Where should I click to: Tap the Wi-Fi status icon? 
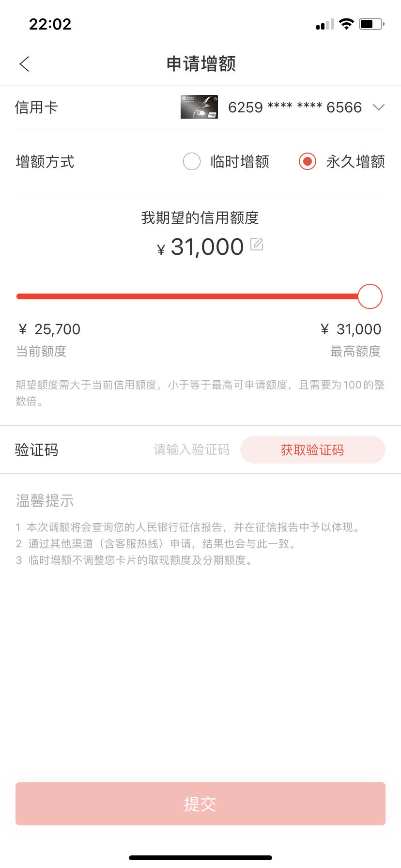346,24
